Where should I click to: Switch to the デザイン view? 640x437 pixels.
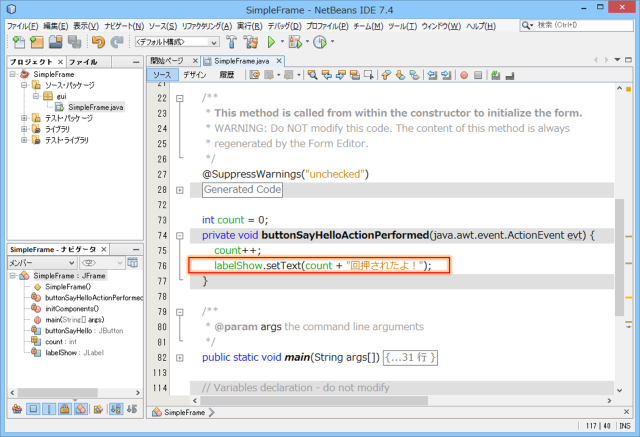195,75
